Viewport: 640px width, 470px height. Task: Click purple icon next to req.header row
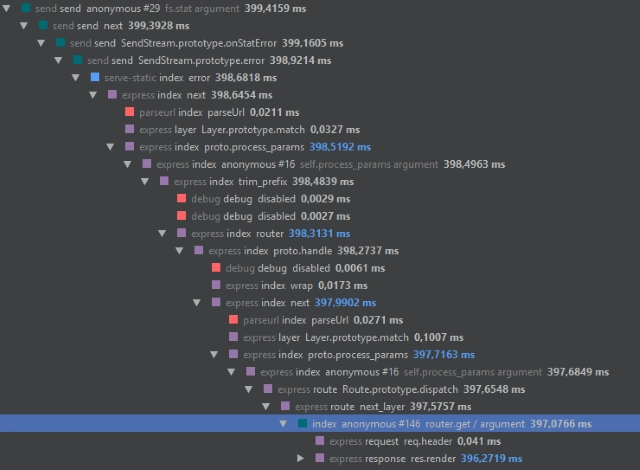coord(320,441)
